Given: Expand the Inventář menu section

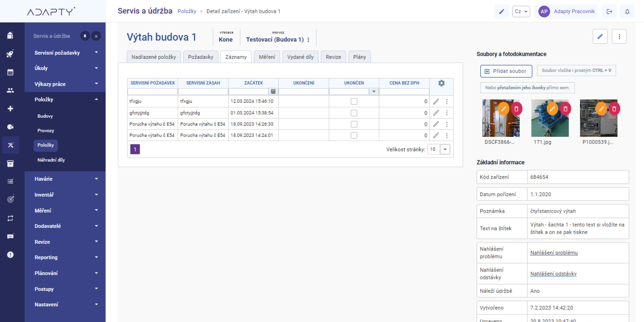Looking at the screenshot, I should (x=65, y=195).
